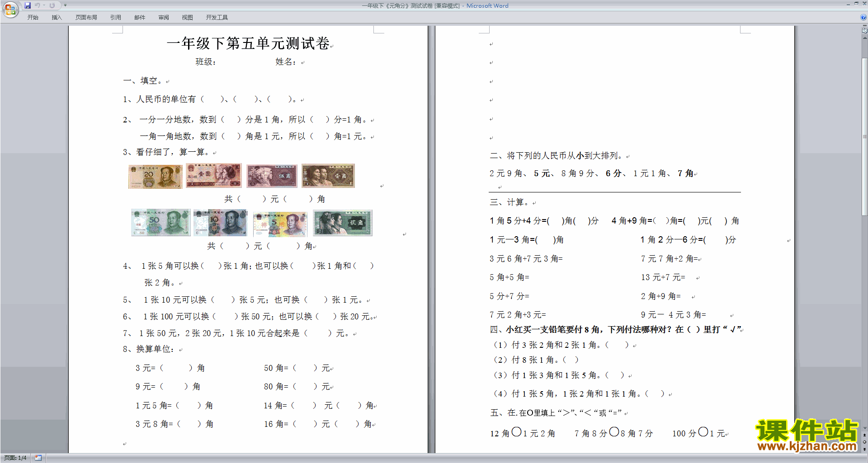Open the Office button menu
This screenshot has height=463, width=868.
click(x=10, y=9)
